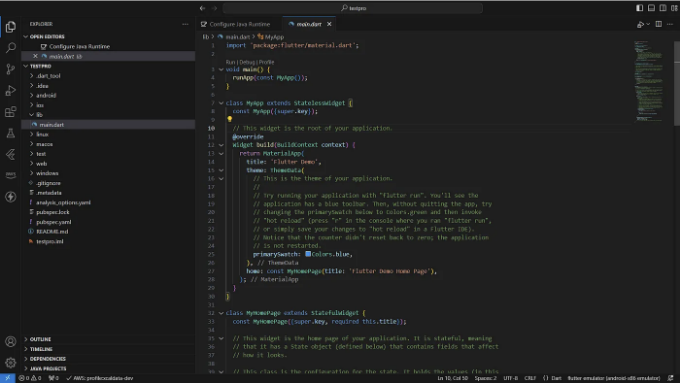This screenshot has height=383, width=680.
Task: Click the Profile CodeLens link
Action: click(267, 62)
